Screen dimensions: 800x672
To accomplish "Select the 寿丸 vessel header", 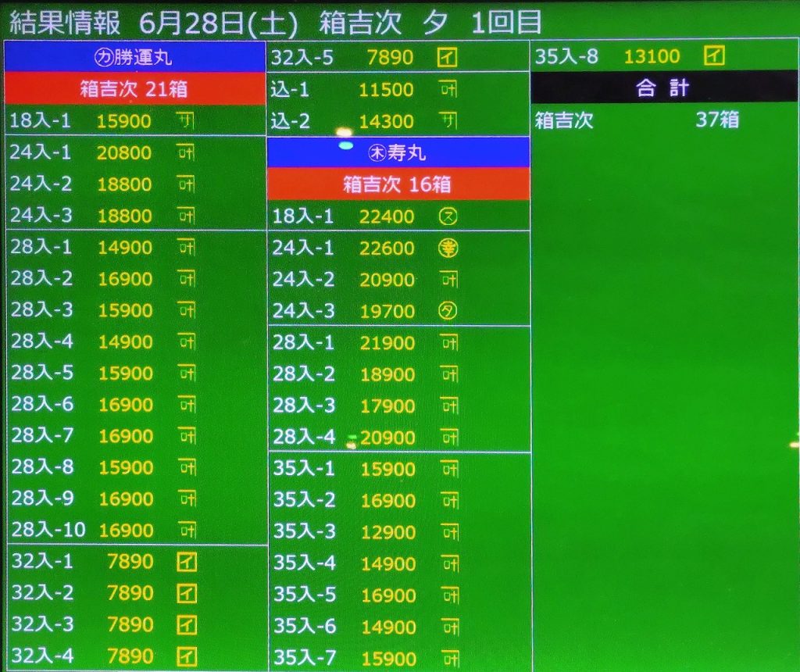I will (398, 152).
